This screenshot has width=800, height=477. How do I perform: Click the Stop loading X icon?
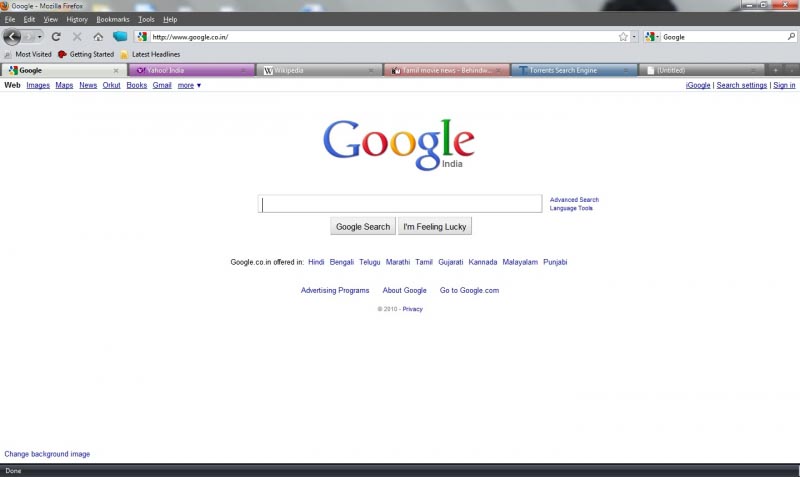click(x=77, y=37)
